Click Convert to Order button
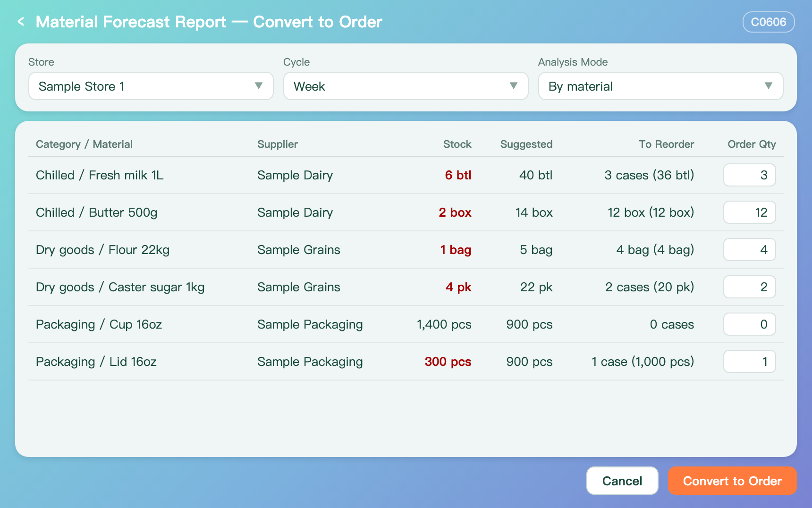This screenshot has height=508, width=812. coord(732,481)
